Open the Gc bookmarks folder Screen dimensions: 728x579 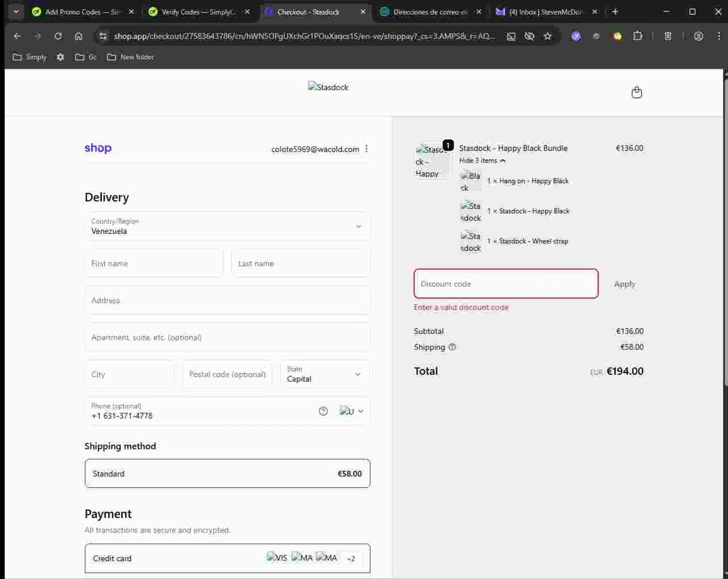(x=86, y=57)
